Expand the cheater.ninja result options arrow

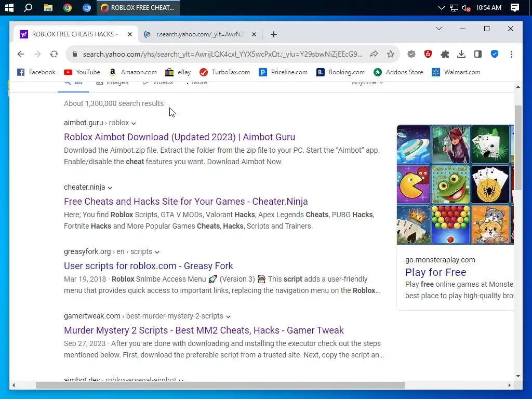coord(110,188)
